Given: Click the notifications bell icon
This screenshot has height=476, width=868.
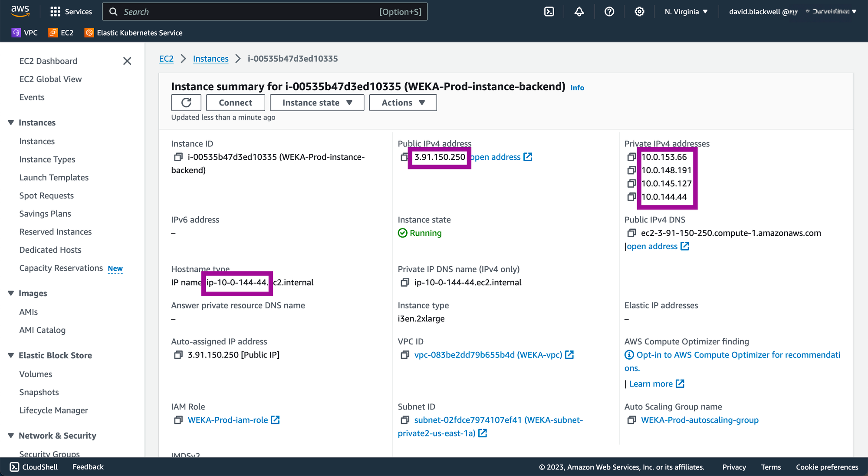Looking at the screenshot, I should coord(579,12).
